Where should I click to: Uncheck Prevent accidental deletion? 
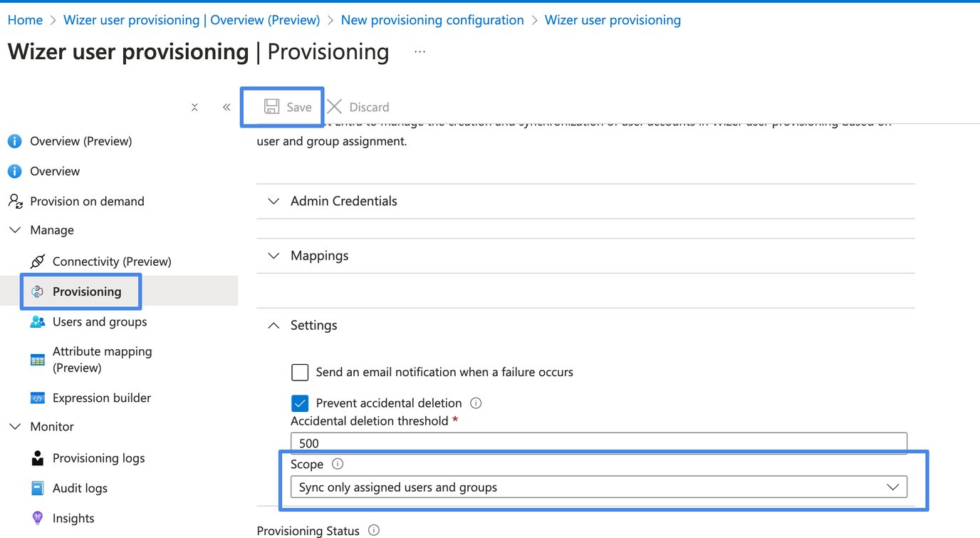click(299, 403)
